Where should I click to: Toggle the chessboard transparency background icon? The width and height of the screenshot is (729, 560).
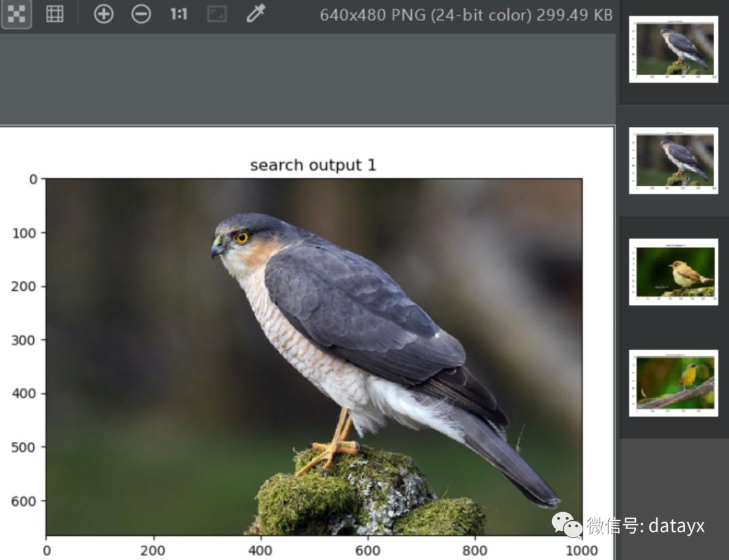[x=16, y=14]
